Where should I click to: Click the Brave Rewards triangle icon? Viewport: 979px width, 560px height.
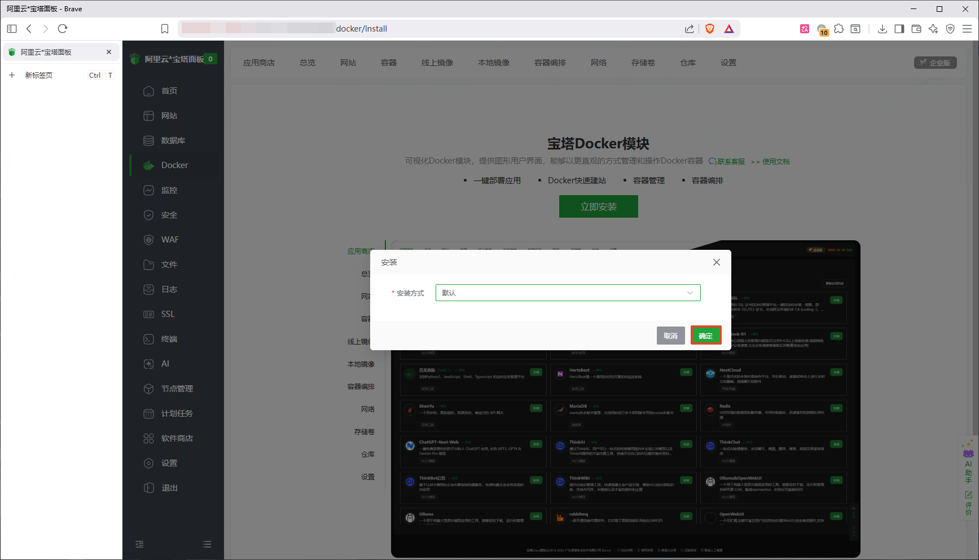[729, 29]
